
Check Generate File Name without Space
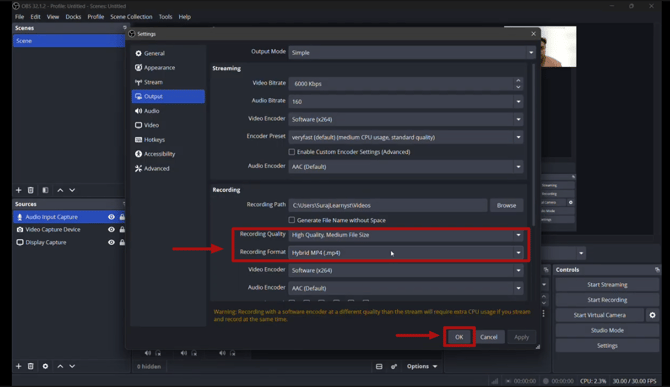[292, 220]
